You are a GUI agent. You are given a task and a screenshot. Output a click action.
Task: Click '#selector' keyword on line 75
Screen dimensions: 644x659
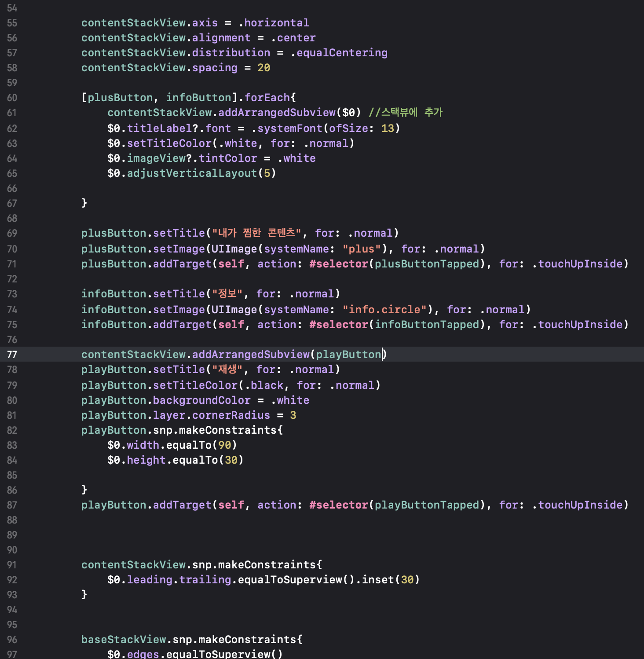[x=339, y=325]
